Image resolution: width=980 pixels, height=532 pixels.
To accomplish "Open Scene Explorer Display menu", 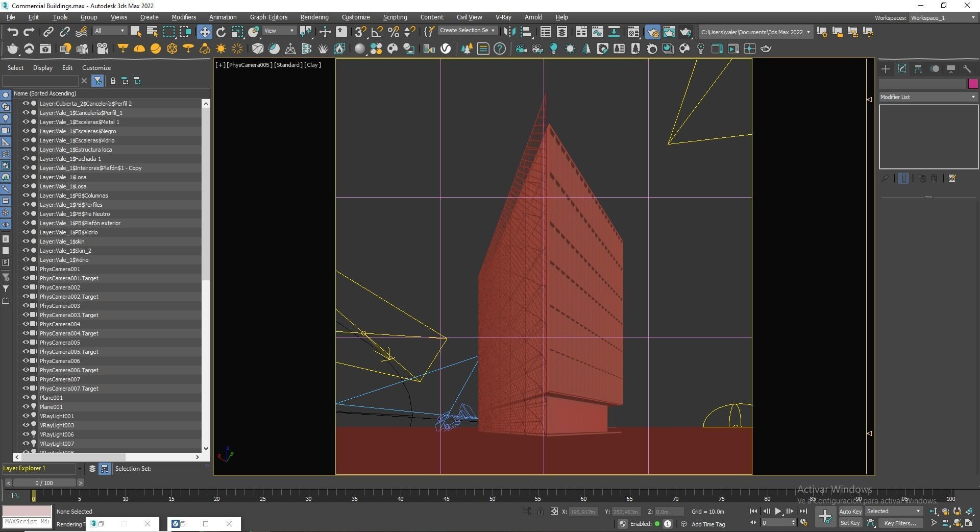I will [43, 68].
